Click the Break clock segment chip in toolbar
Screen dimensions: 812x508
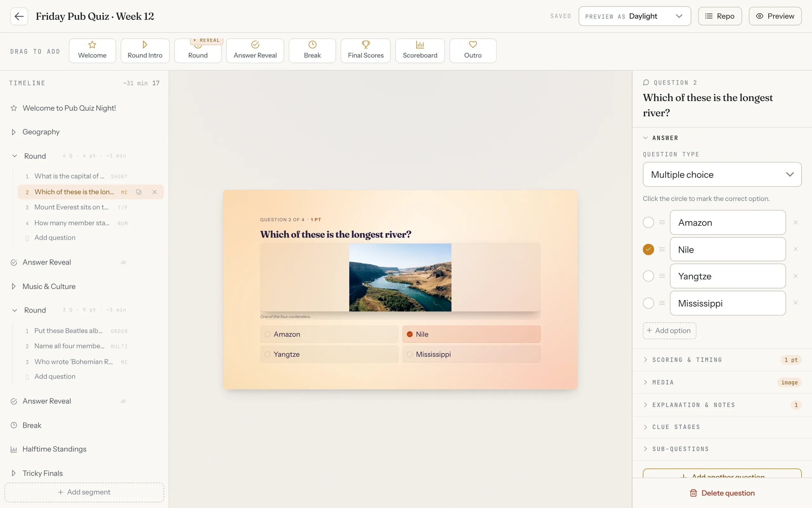click(x=312, y=51)
